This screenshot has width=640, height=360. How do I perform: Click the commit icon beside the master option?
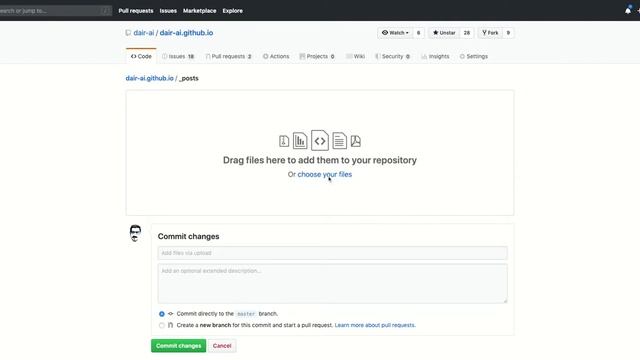(x=171, y=313)
